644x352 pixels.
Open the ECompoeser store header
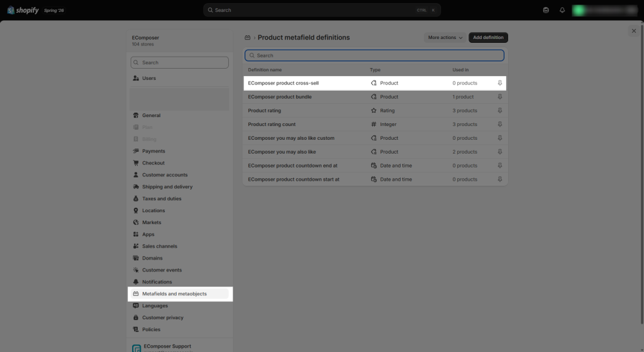(179, 41)
